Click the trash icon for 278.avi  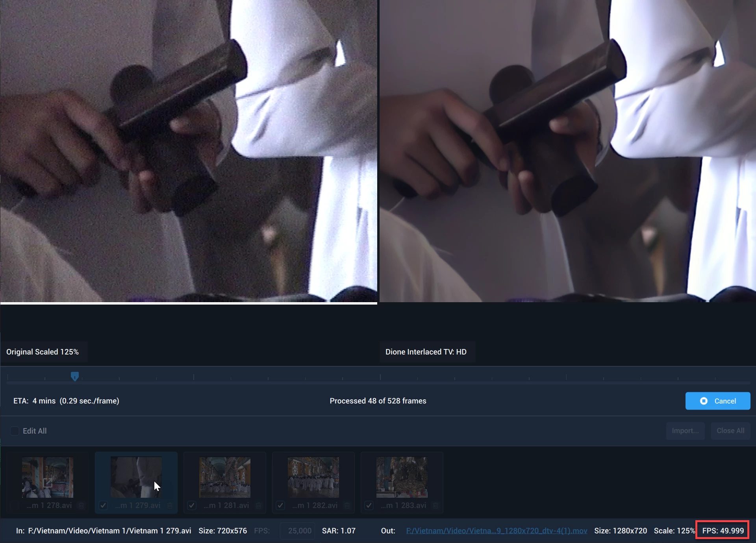tap(82, 506)
